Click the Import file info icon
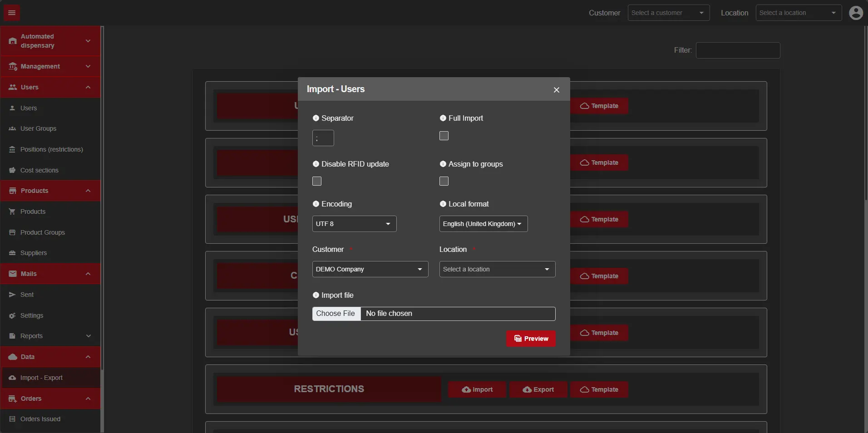This screenshot has width=868, height=433. coord(316,295)
